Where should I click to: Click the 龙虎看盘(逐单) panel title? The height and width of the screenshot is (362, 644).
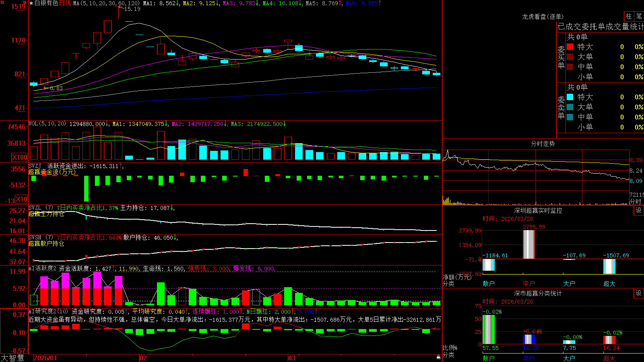(543, 16)
